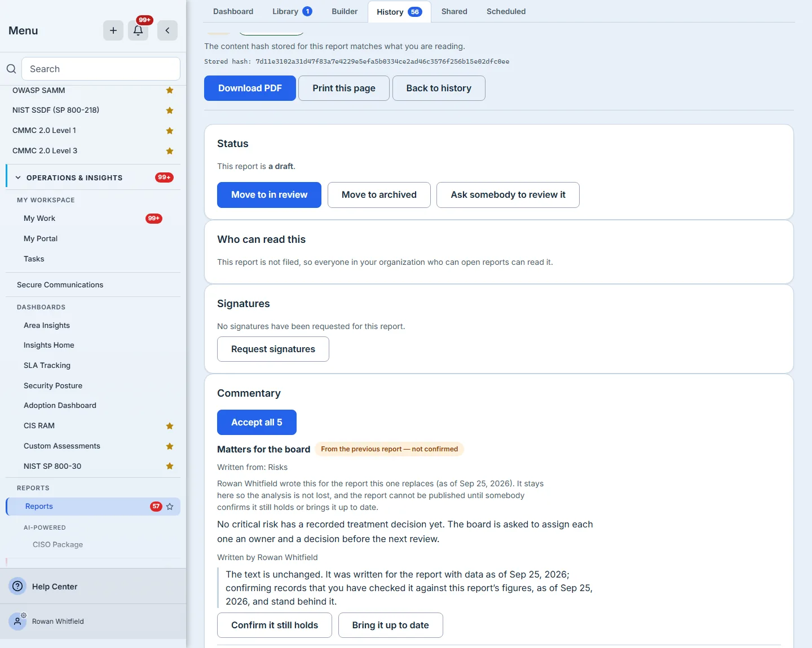
Task: Click Ask somebody to review it
Action: [508, 195]
